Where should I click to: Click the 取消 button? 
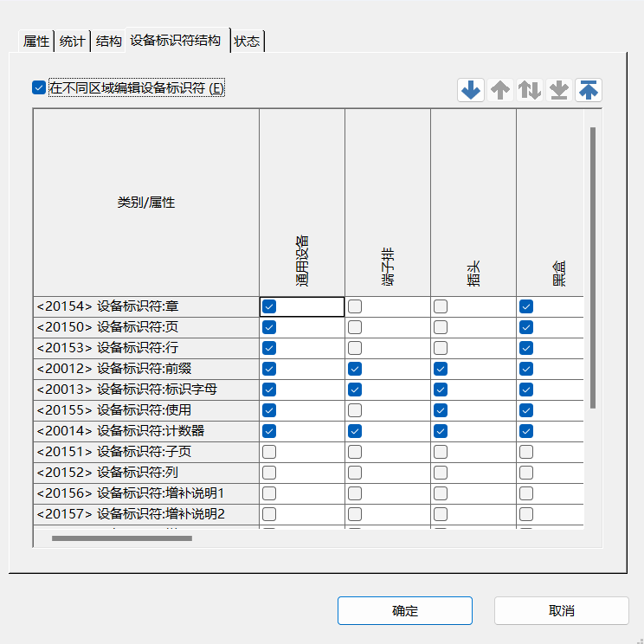(561, 610)
